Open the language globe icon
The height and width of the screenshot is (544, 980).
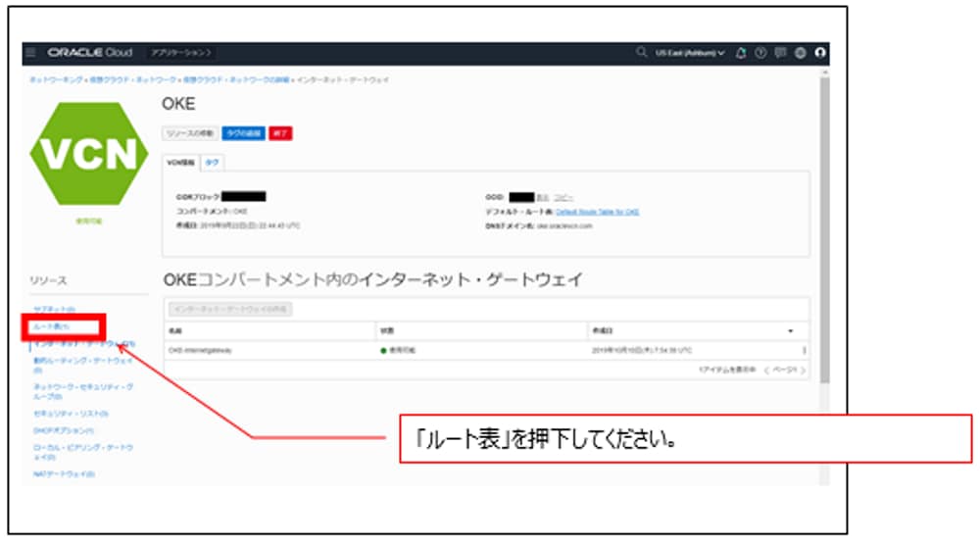pyautogui.click(x=800, y=53)
